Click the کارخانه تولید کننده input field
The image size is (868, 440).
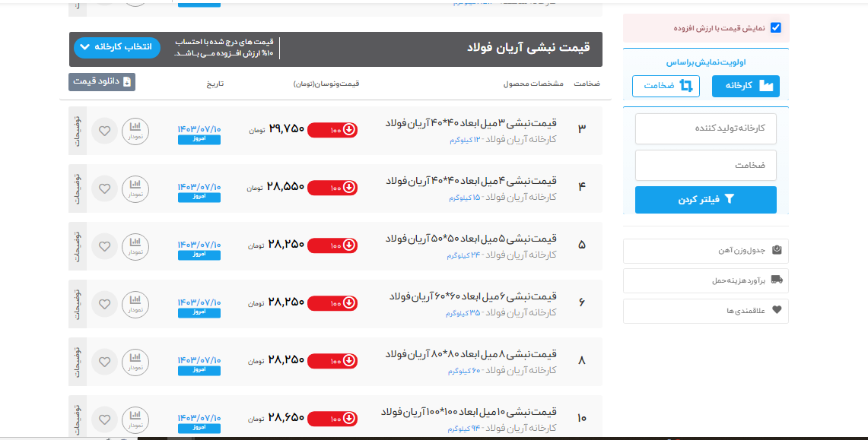[705, 128]
